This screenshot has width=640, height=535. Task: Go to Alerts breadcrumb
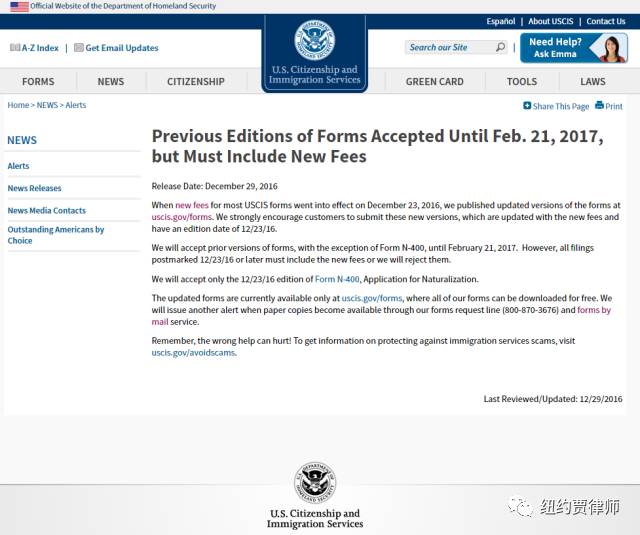click(76, 105)
